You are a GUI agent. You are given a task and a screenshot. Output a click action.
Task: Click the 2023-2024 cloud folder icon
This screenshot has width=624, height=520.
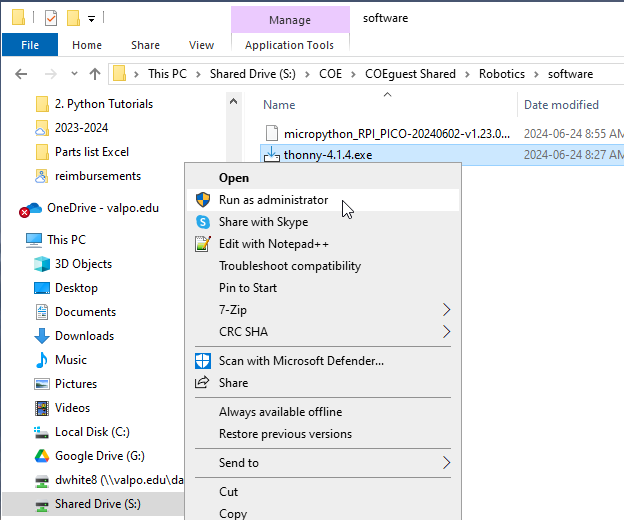coord(42,128)
